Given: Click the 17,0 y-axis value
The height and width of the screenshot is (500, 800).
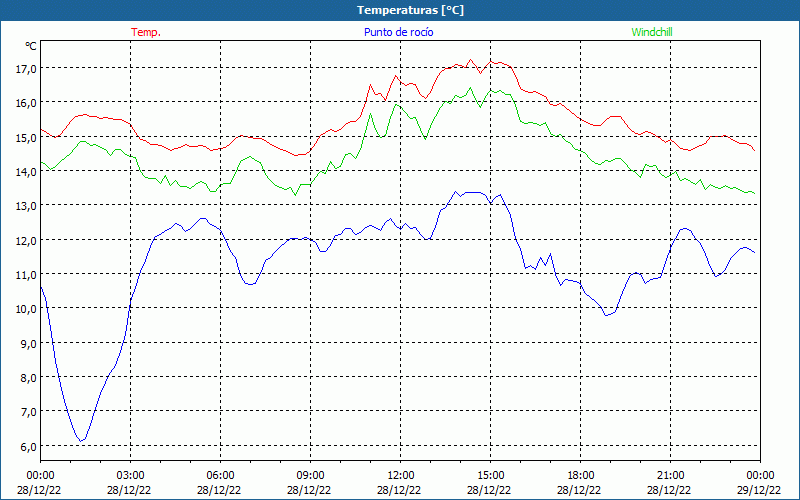Looking at the screenshot, I should point(26,68).
